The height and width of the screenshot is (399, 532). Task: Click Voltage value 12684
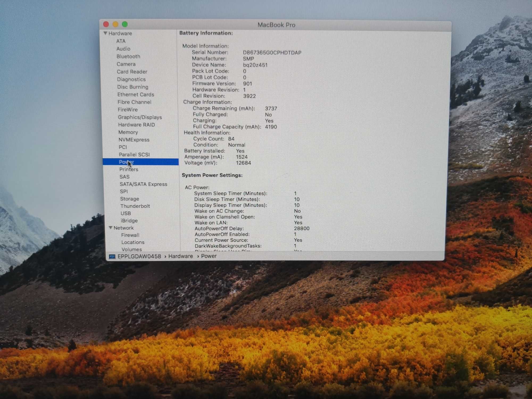(243, 163)
